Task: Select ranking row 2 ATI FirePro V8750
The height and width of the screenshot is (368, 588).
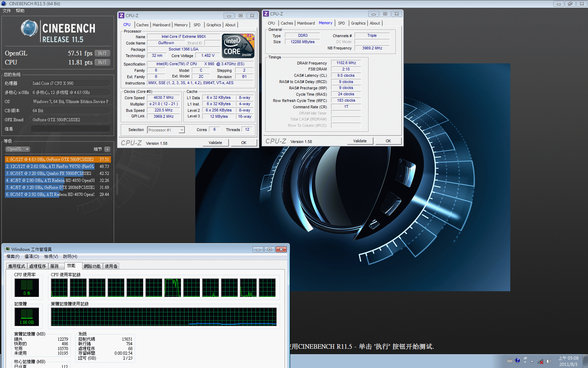Action: [58, 166]
